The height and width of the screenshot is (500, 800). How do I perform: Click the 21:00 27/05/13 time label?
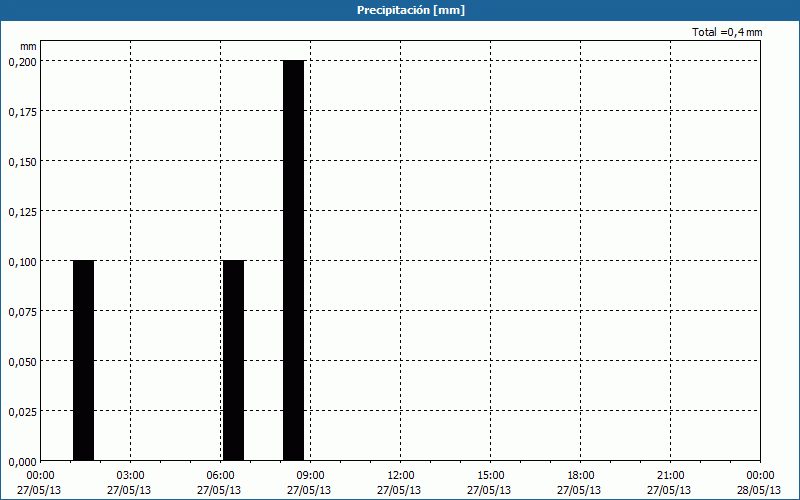tap(669, 483)
